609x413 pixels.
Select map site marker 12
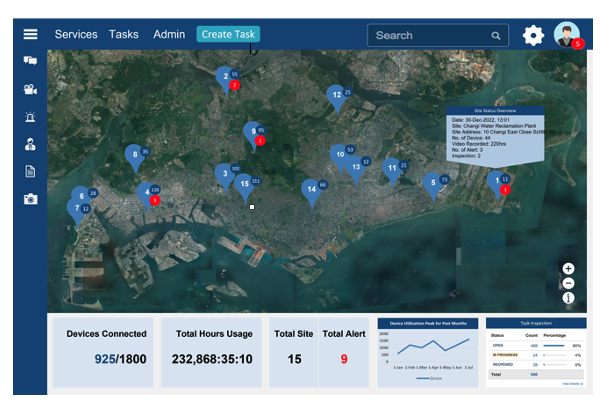point(336,94)
